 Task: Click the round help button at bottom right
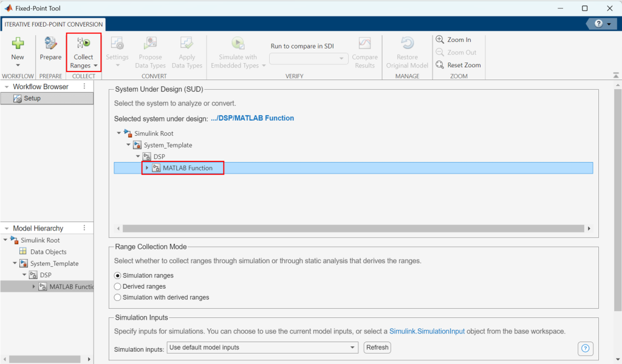click(585, 349)
